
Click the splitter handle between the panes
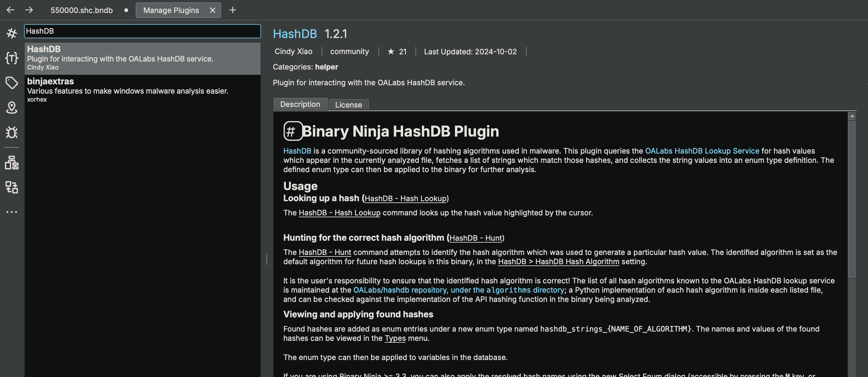point(266,259)
